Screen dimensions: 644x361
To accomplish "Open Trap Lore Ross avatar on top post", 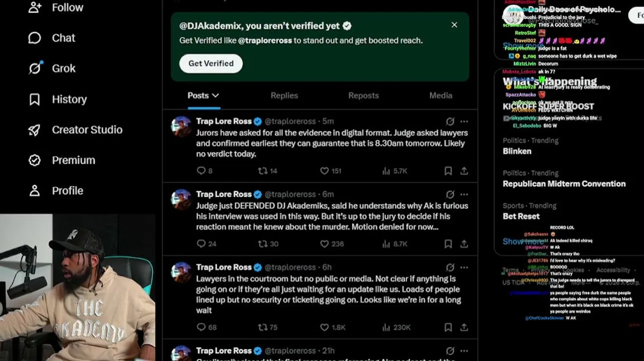I will click(181, 126).
